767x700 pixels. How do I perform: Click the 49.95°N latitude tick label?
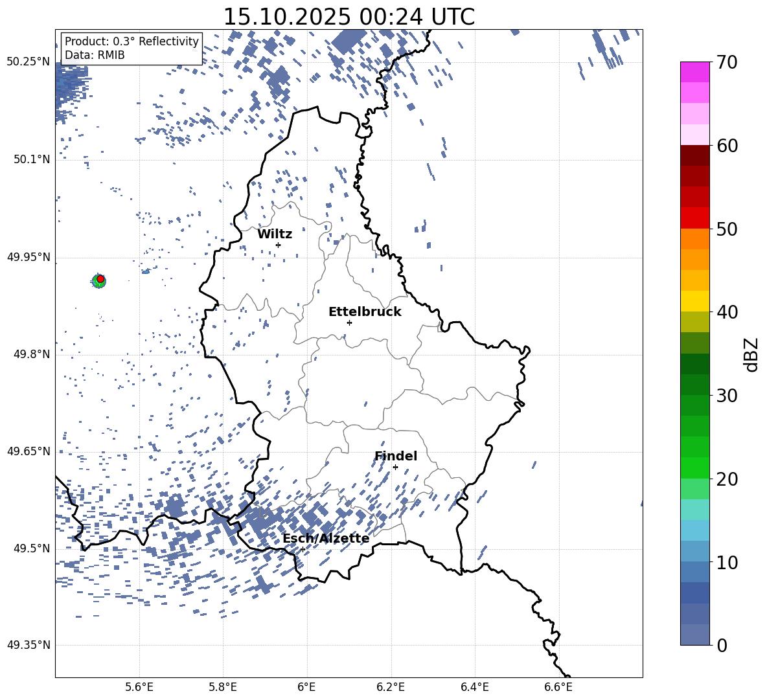29,257
